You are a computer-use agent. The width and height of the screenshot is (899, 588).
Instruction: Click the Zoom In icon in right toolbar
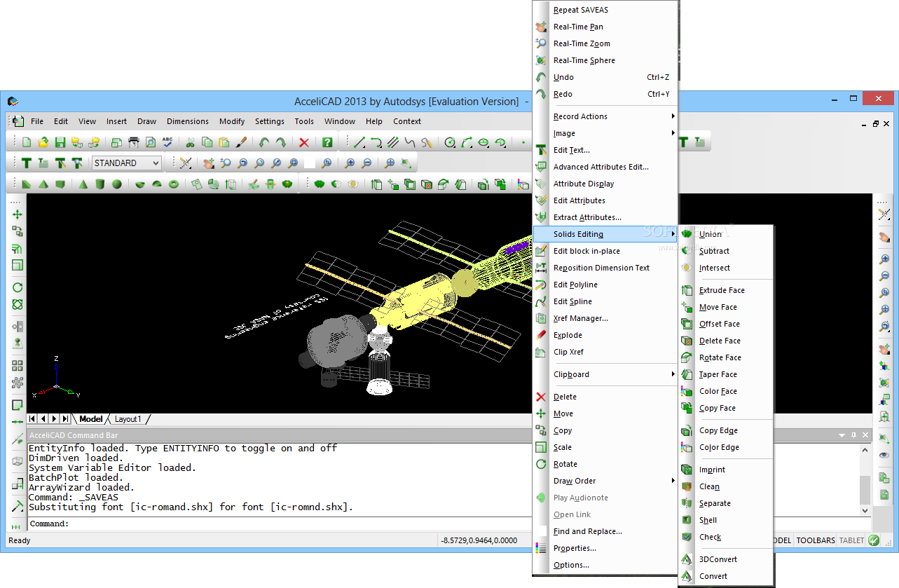tap(885, 259)
